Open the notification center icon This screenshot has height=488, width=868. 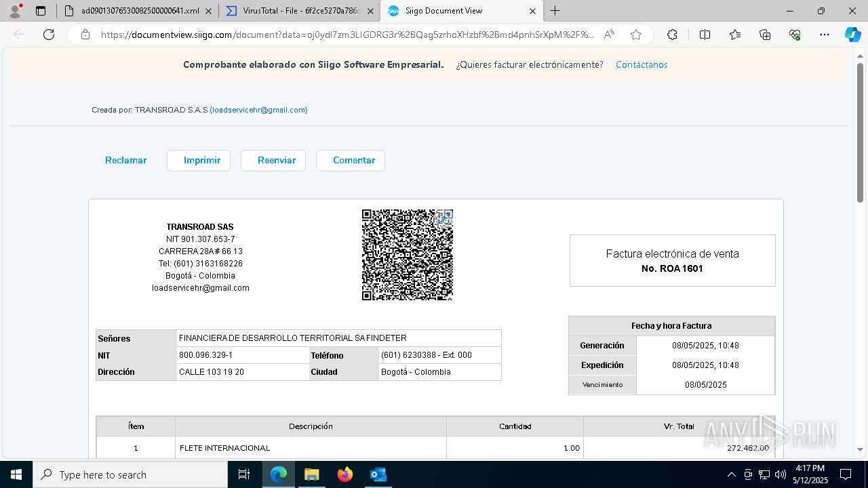[x=846, y=474]
